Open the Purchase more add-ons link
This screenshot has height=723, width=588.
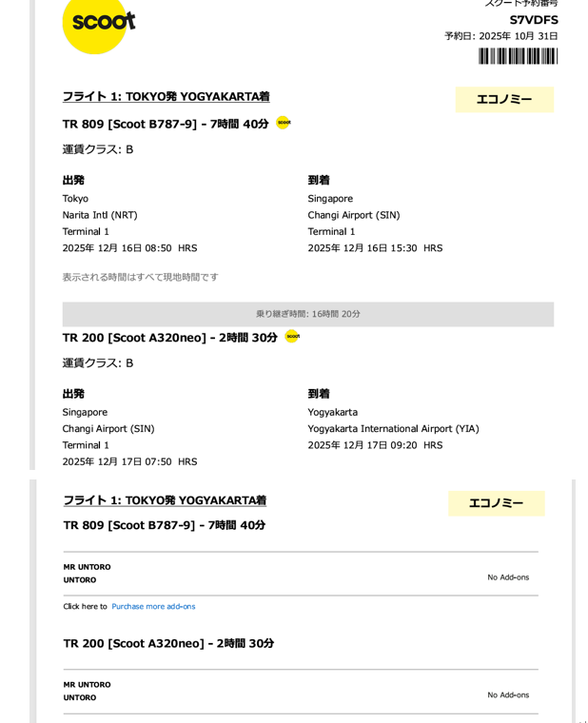click(153, 606)
